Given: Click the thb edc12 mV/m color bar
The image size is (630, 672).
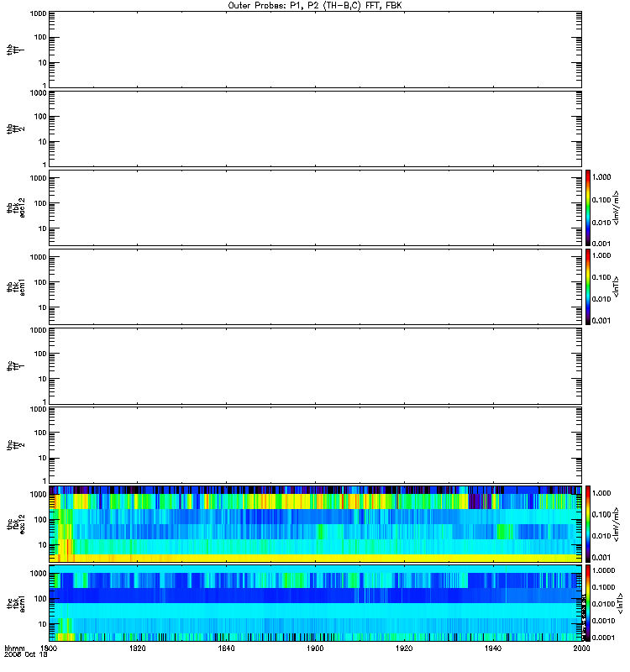Looking at the screenshot, I should 588,207.
